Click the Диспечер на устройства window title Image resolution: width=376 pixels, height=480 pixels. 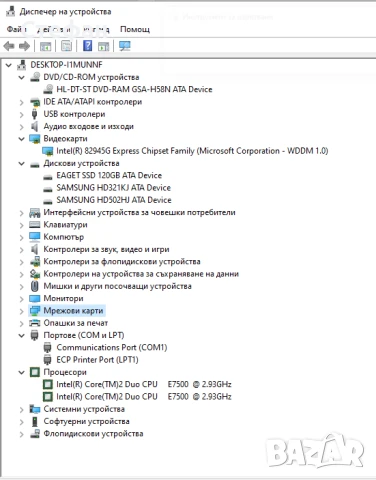65,12
